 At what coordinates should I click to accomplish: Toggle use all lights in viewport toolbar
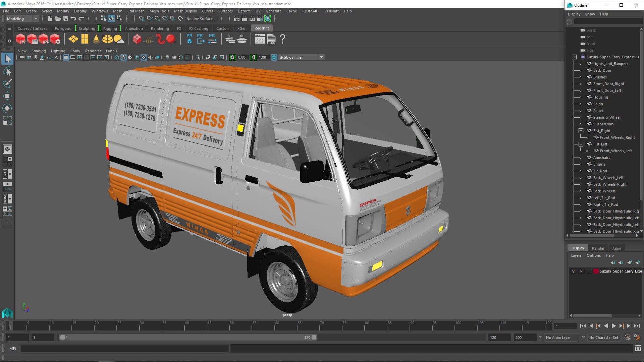click(150, 57)
